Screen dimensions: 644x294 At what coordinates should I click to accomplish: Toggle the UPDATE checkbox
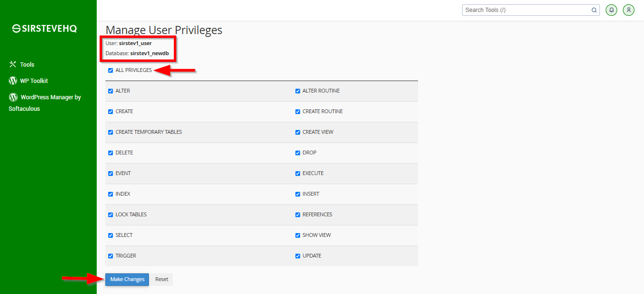(298, 256)
